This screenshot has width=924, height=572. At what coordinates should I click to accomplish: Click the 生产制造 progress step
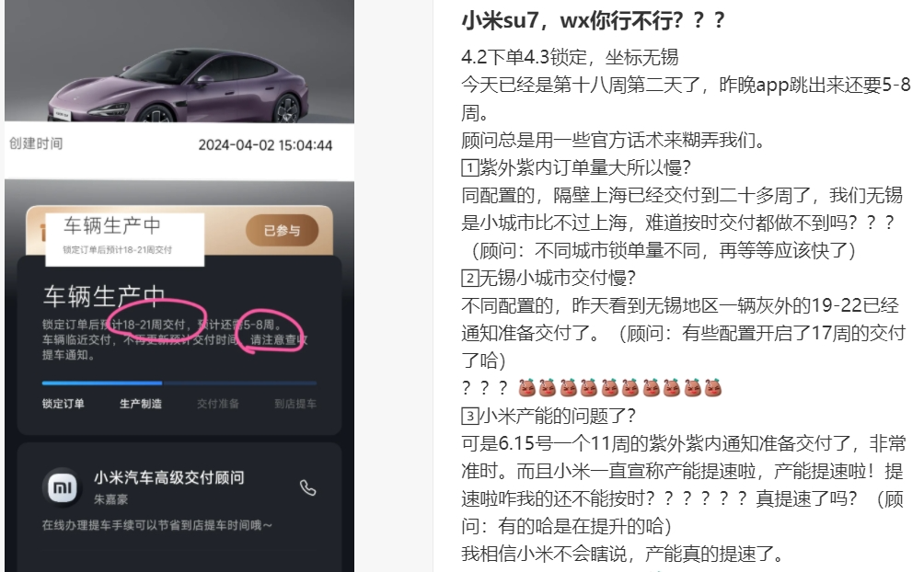tap(141, 404)
